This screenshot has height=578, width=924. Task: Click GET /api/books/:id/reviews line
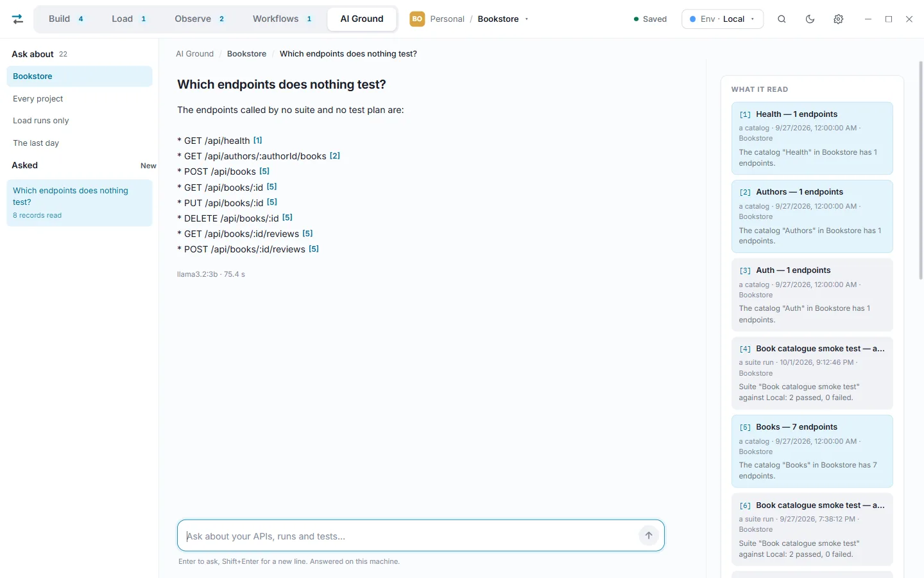[x=245, y=234]
